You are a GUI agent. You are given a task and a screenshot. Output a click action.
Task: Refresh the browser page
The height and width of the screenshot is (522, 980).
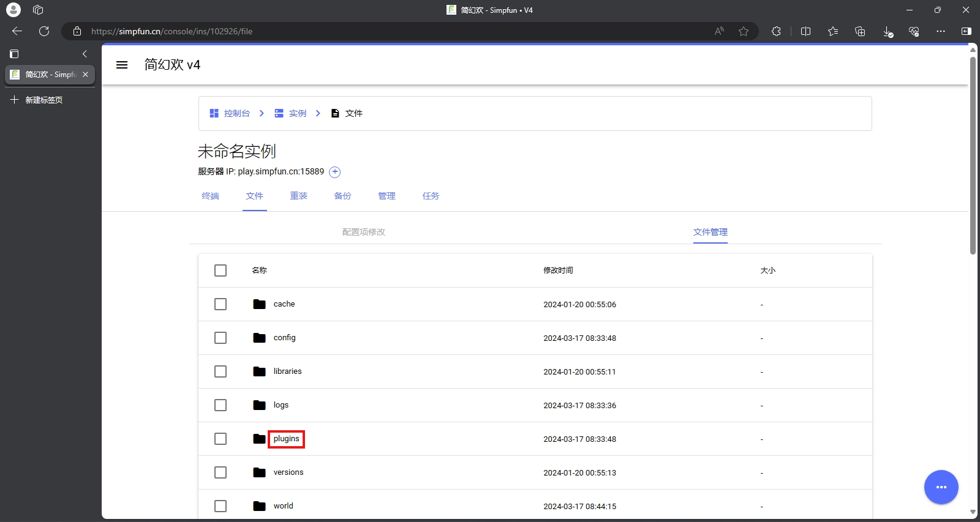[44, 31]
